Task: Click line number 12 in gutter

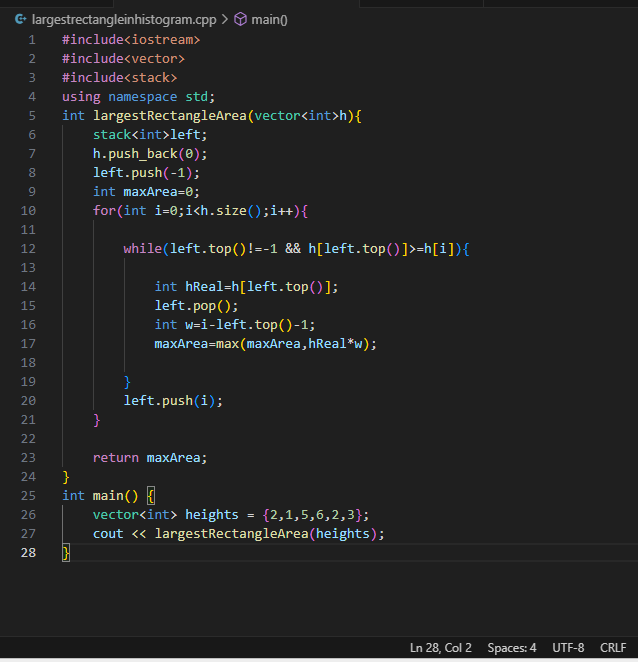Action: [x=28, y=249]
